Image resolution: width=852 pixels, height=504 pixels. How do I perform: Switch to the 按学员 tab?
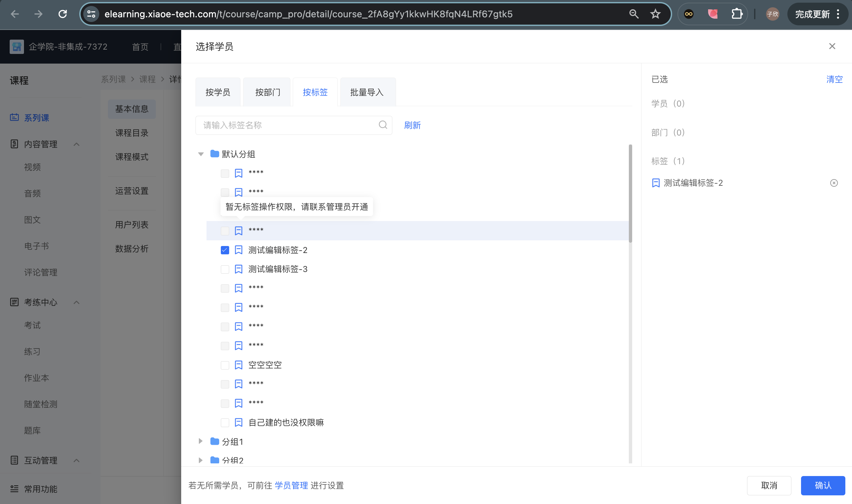click(218, 92)
